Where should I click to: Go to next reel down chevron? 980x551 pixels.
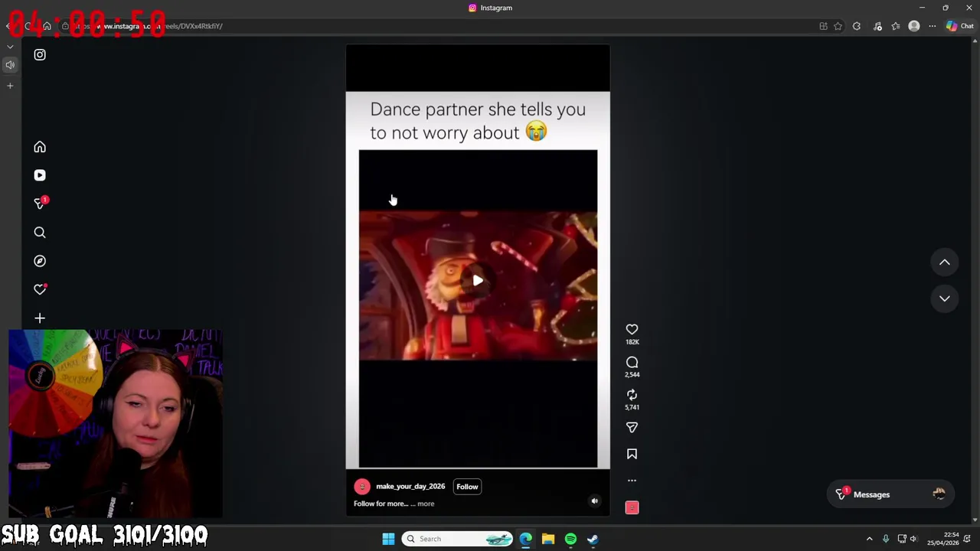point(945,298)
